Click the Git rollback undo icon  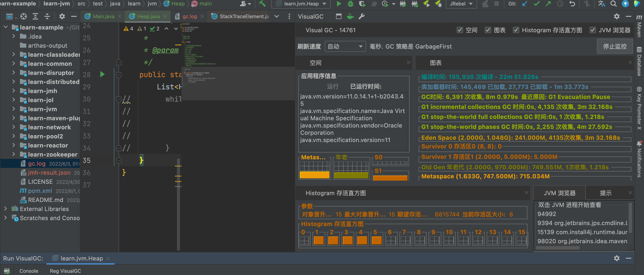[572, 4]
